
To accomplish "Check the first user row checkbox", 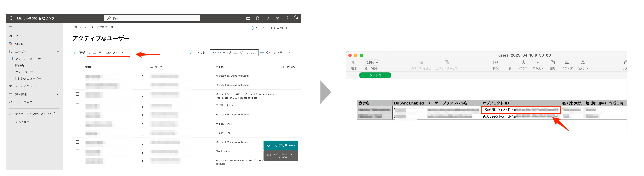I will click(77, 76).
